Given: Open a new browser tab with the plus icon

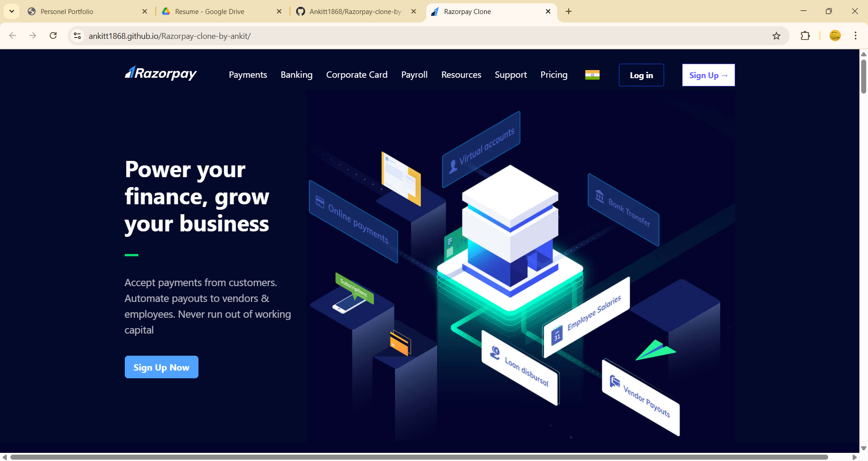Looking at the screenshot, I should tap(569, 11).
